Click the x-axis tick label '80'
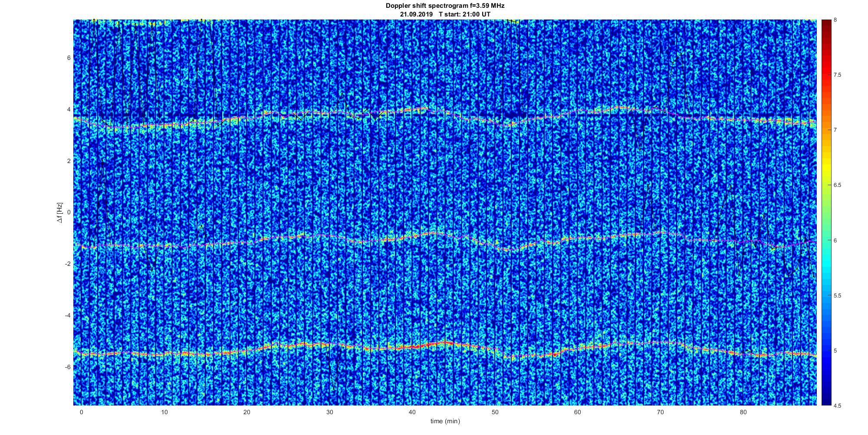 [743, 412]
